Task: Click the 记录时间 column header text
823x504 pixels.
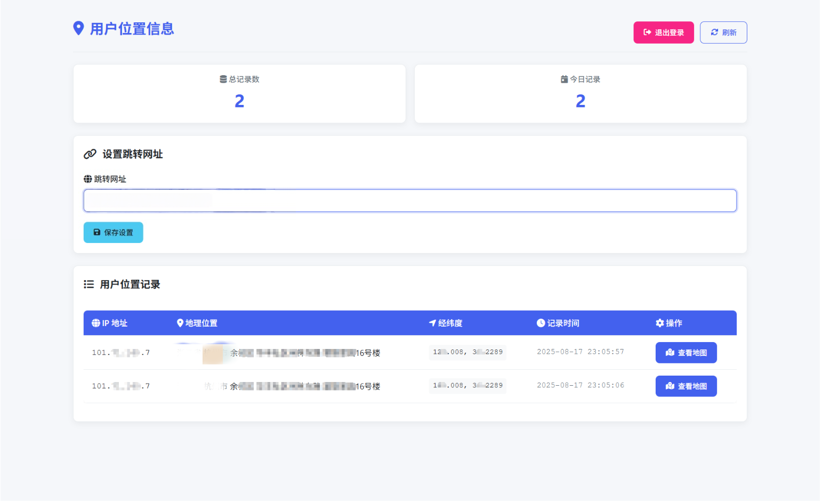Action: click(563, 323)
